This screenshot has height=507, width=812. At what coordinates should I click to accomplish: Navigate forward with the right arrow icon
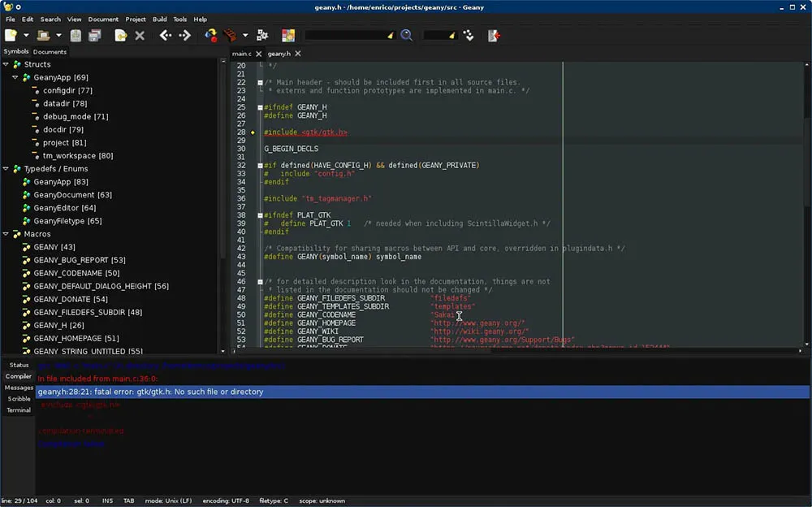click(x=184, y=36)
